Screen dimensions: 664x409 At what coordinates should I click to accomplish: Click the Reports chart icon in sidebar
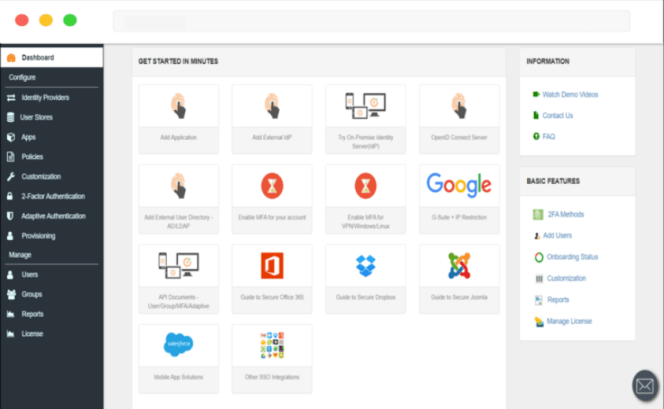pos(11,314)
